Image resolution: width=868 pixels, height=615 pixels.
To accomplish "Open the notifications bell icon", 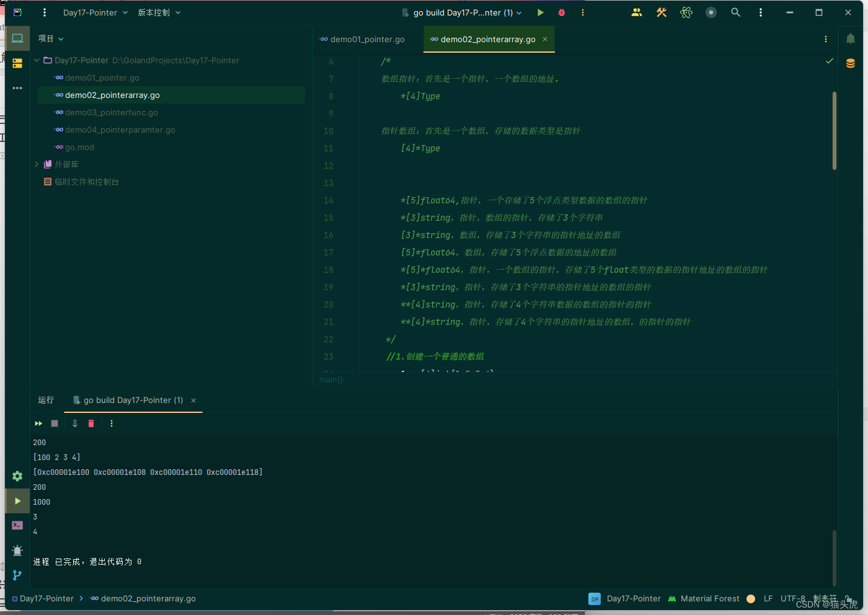I will coord(851,38).
